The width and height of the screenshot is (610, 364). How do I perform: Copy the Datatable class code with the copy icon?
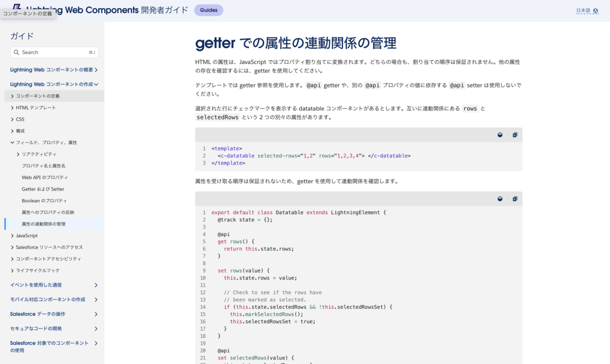[515, 199]
